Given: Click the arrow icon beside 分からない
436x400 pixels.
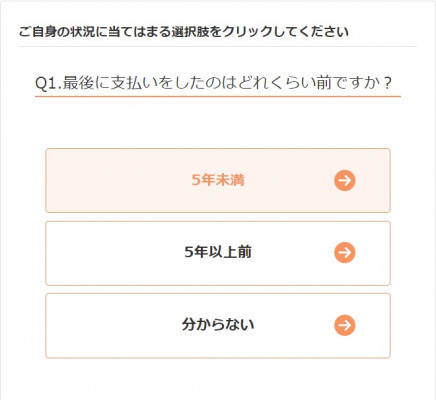Looking at the screenshot, I should click(345, 325).
